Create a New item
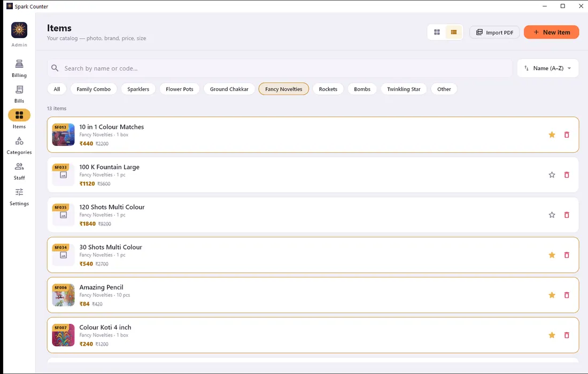Screen dimensions: 588x374 pos(551,32)
